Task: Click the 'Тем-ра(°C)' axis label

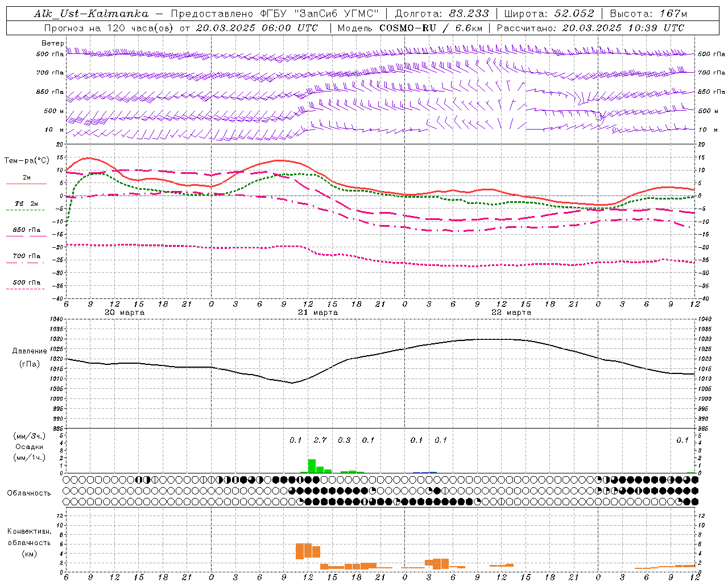Action: (x=27, y=161)
